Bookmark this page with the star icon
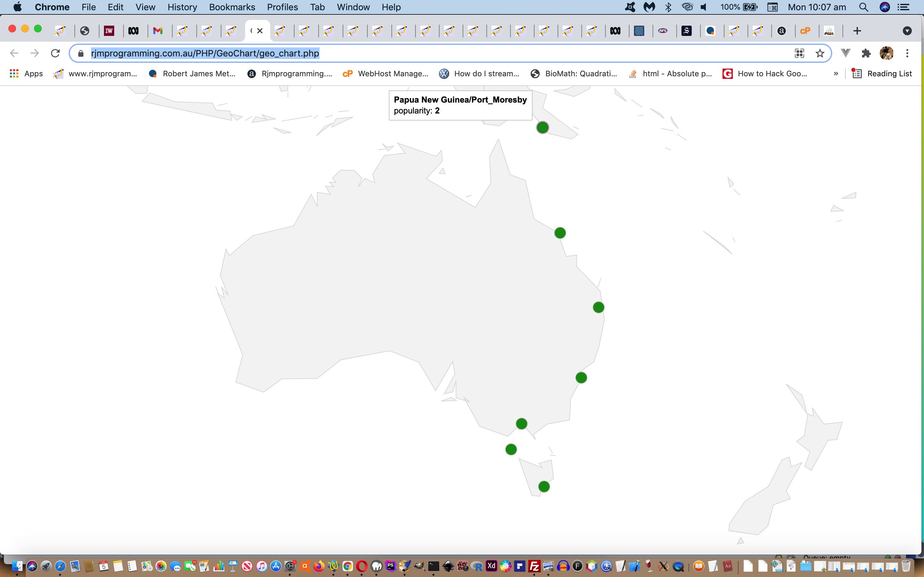The height and width of the screenshot is (577, 924). click(x=820, y=53)
